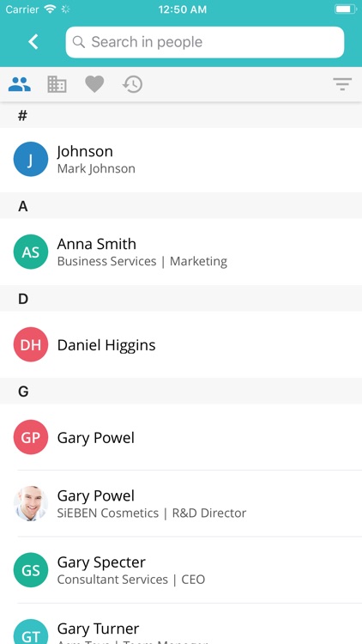Open recent history clock icon
The height and width of the screenshot is (644, 362).
coord(133,84)
